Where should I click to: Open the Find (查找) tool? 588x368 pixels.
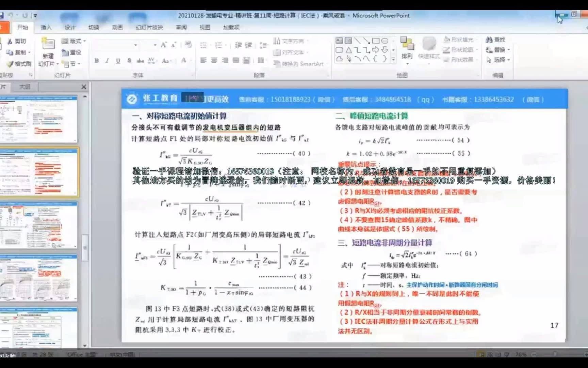point(495,40)
